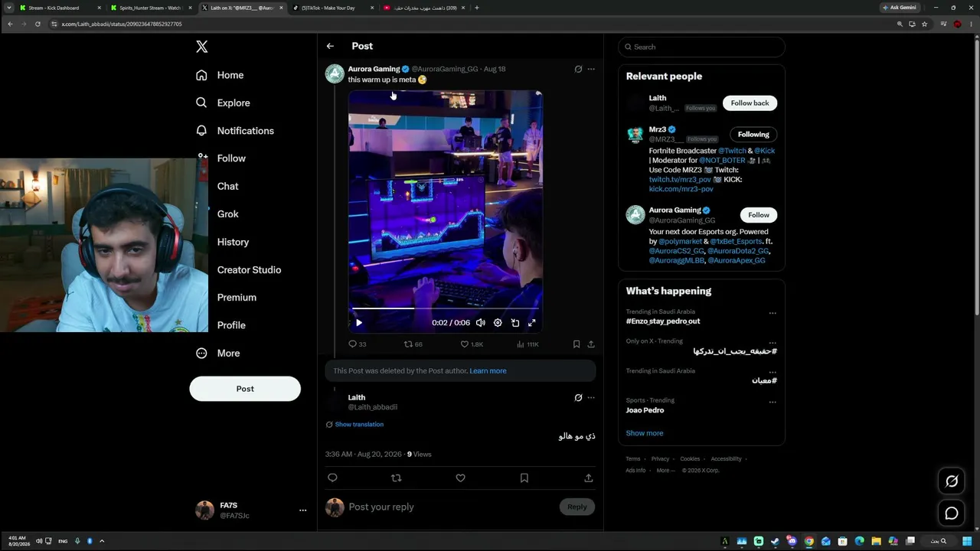Click the Following button next to Mrz3
Image resolution: width=980 pixels, height=551 pixels.
click(753, 135)
